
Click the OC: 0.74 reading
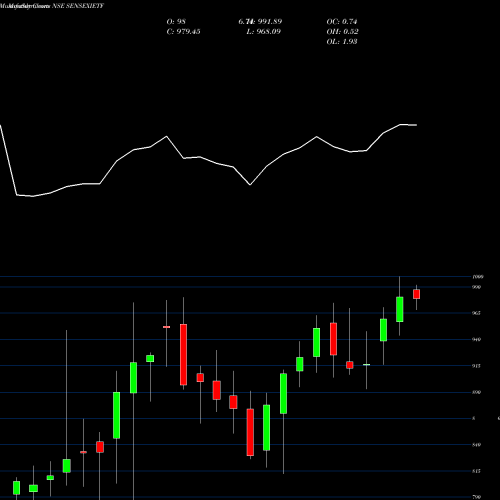(x=342, y=22)
